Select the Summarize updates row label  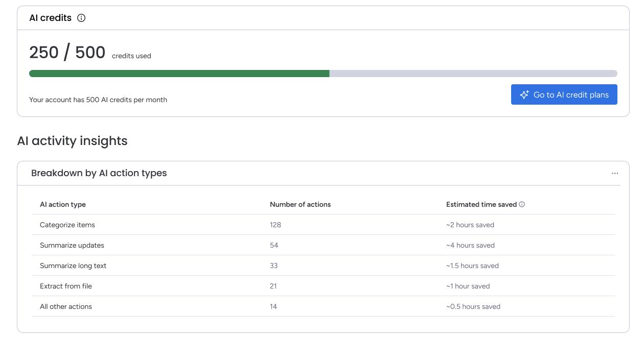click(x=72, y=245)
